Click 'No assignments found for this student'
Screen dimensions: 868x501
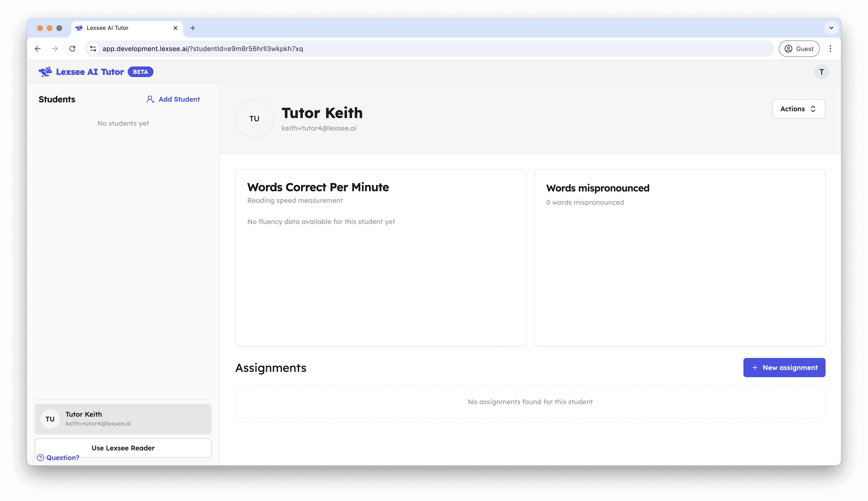coord(530,402)
